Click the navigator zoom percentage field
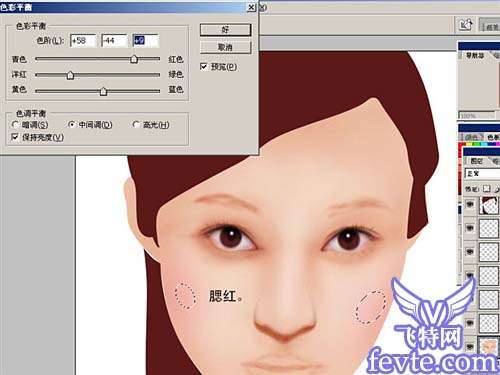Image resolution: width=500 pixels, height=375 pixels. [477, 116]
